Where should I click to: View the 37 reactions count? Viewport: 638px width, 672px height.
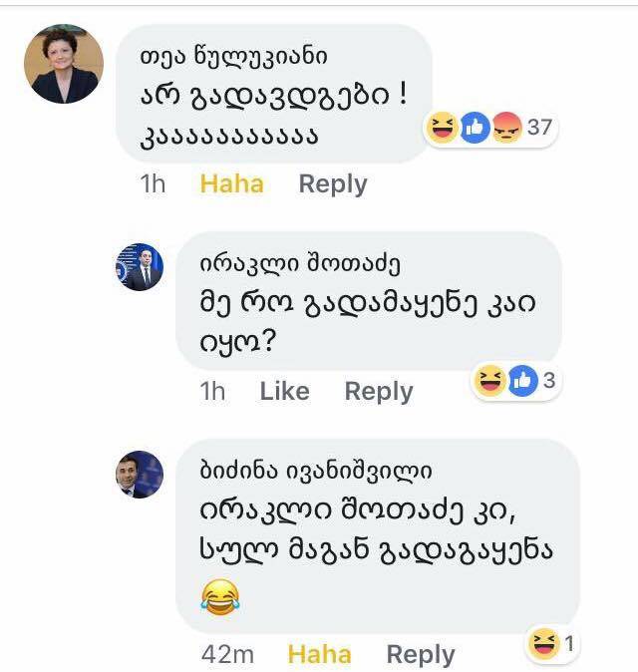(x=539, y=128)
